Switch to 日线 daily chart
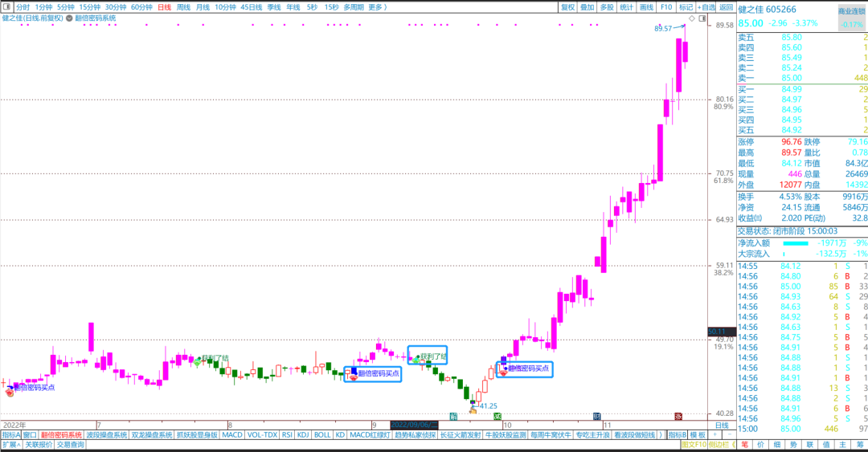The width and height of the screenshot is (868, 452). pos(165,7)
